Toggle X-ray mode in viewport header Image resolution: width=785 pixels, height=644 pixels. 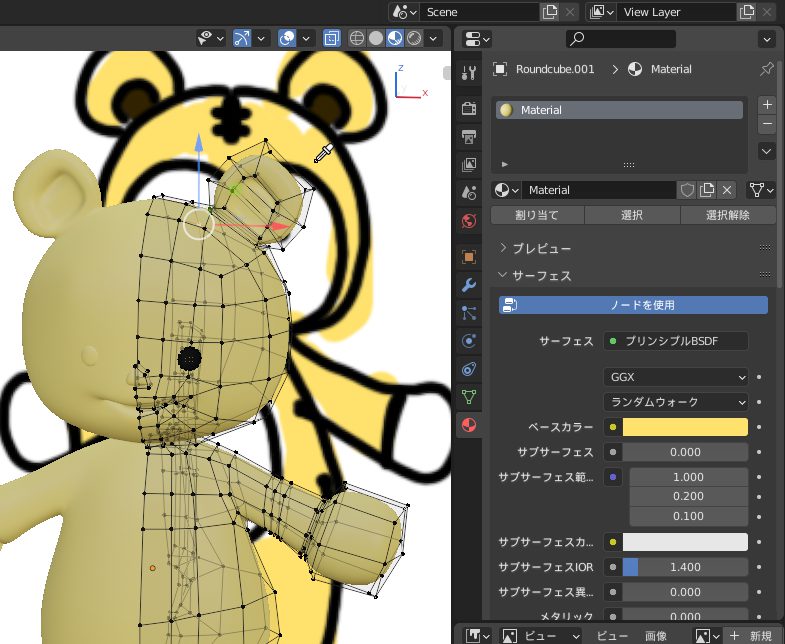click(x=332, y=38)
